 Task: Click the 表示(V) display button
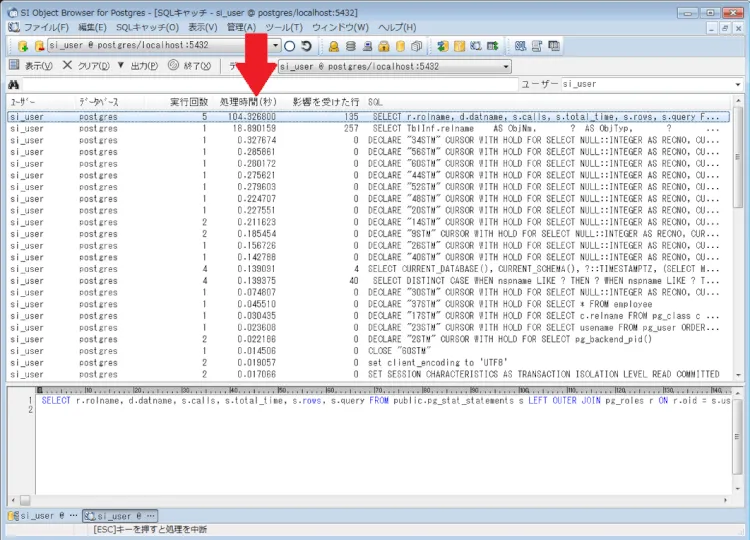[x=31, y=66]
